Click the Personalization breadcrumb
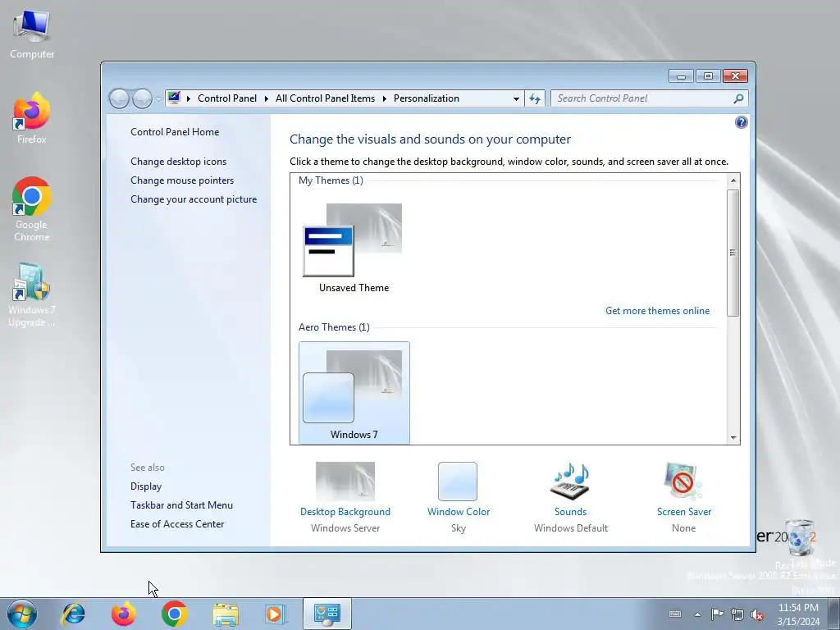The image size is (840, 630). tap(427, 98)
